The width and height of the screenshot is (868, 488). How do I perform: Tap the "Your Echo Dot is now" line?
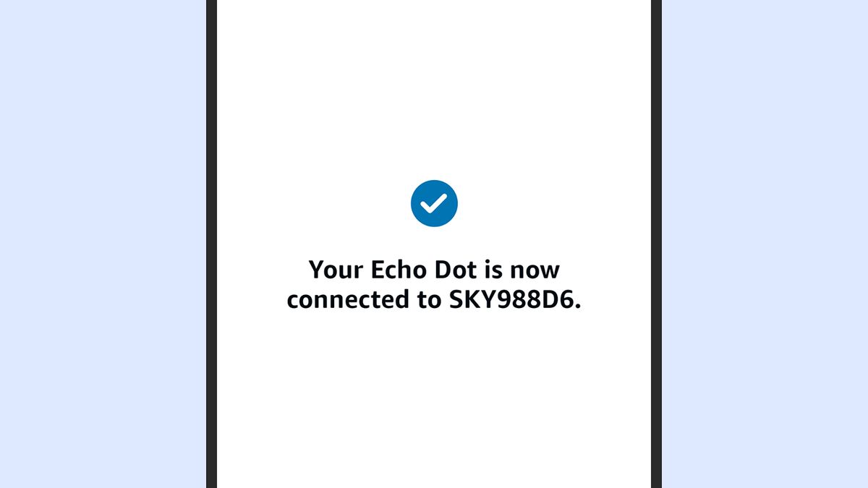pyautogui.click(x=434, y=270)
